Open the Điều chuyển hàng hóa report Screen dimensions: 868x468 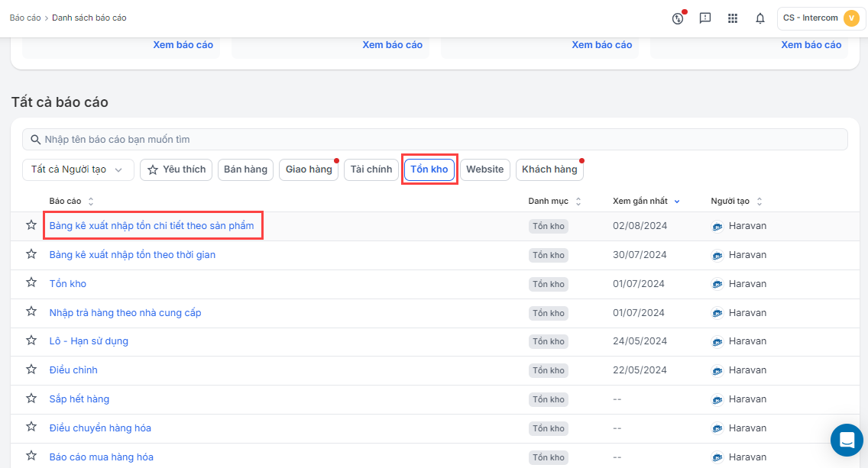tap(100, 428)
